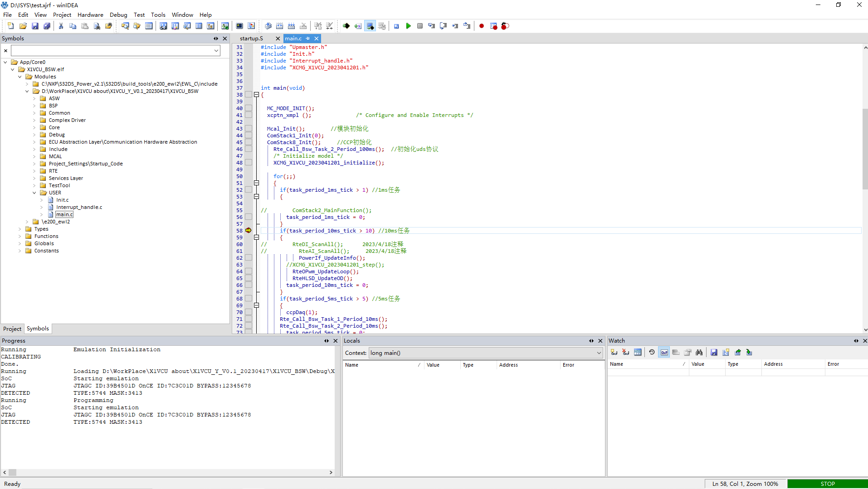Open the Tools menu
Viewport: 868px width, 489px height.
[158, 15]
